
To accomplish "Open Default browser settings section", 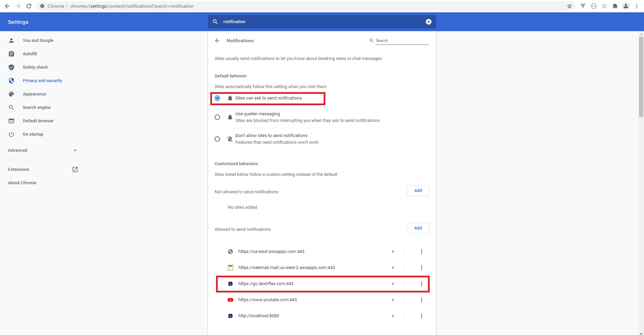I will (x=38, y=121).
